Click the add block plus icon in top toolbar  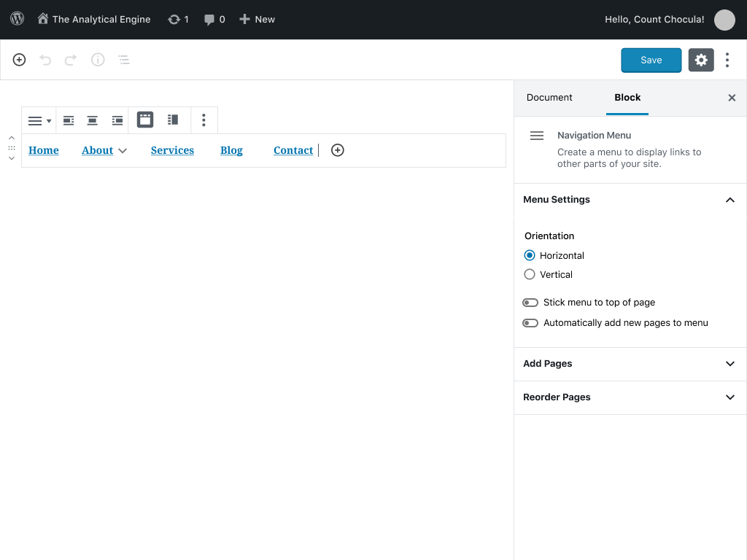[x=20, y=60]
